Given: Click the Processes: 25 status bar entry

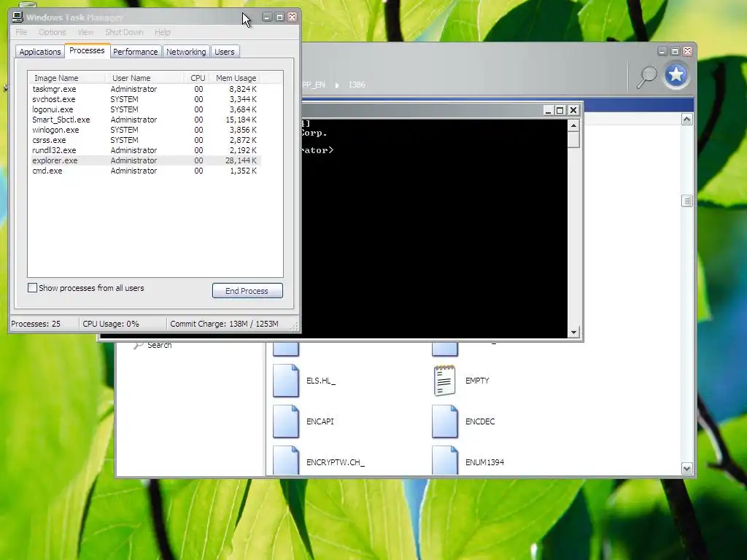Looking at the screenshot, I should [x=36, y=324].
